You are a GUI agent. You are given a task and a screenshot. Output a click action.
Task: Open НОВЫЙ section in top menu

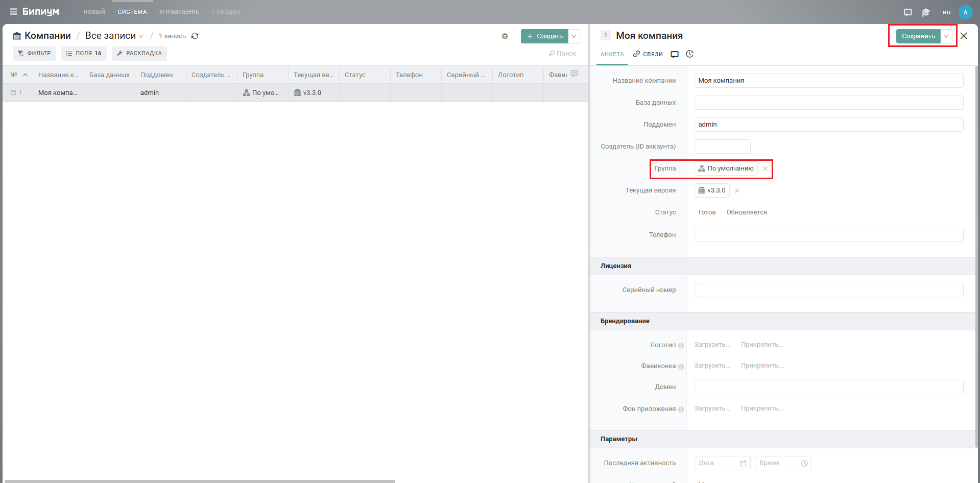(x=94, y=12)
